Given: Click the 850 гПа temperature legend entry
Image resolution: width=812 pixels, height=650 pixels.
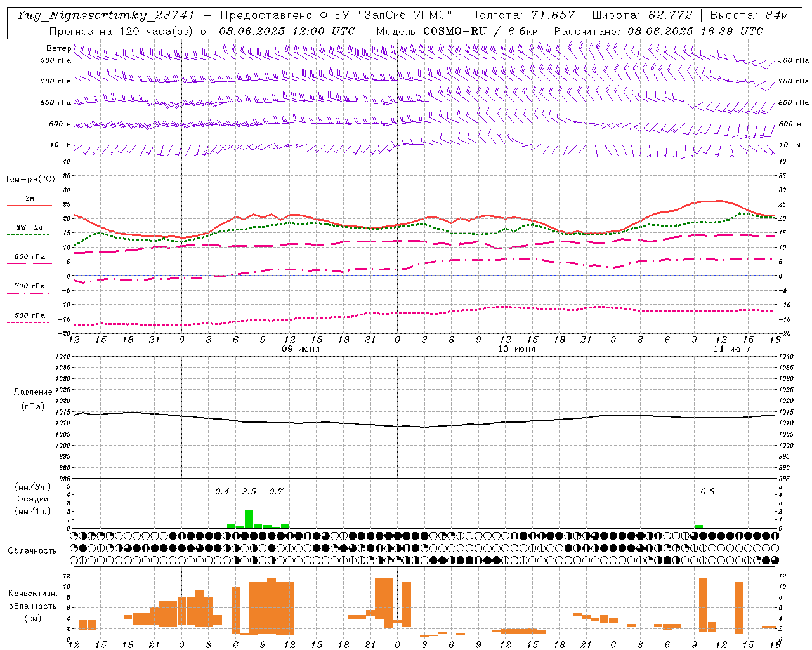Looking at the screenshot, I should pyautogui.click(x=30, y=256).
